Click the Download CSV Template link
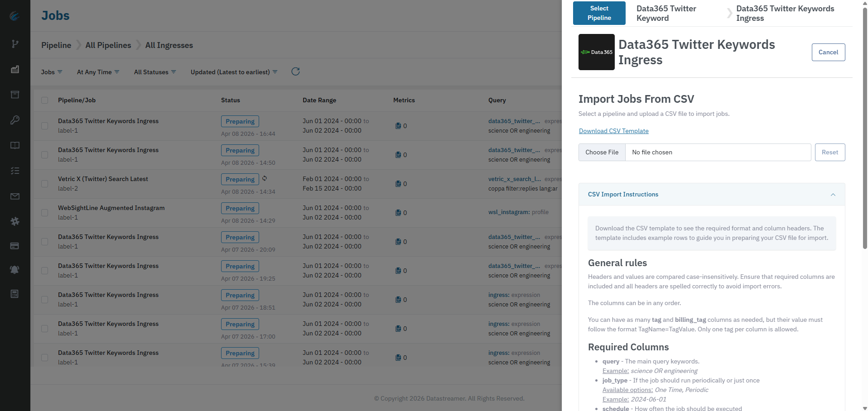This screenshot has width=868, height=411. (613, 131)
